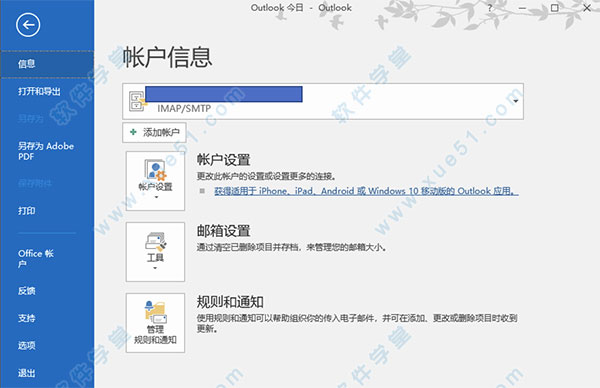Go back using the circled arrow icon
The width and height of the screenshot is (600, 388).
[x=28, y=25]
